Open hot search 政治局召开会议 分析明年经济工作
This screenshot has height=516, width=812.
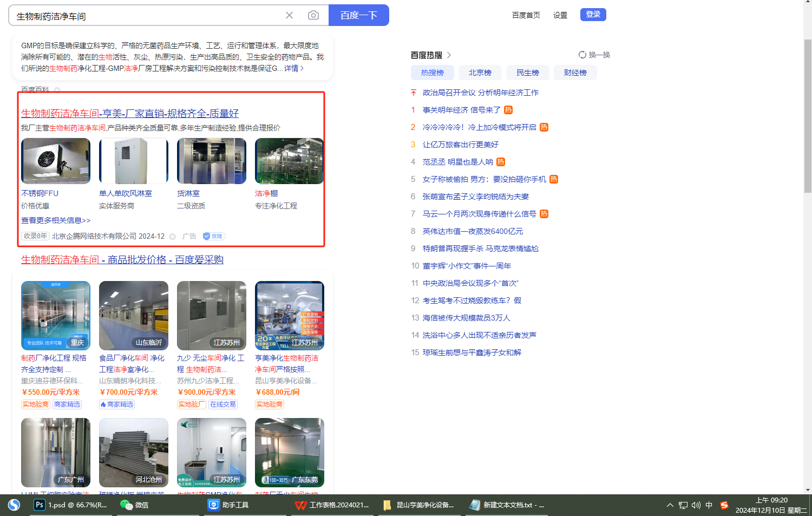481,93
